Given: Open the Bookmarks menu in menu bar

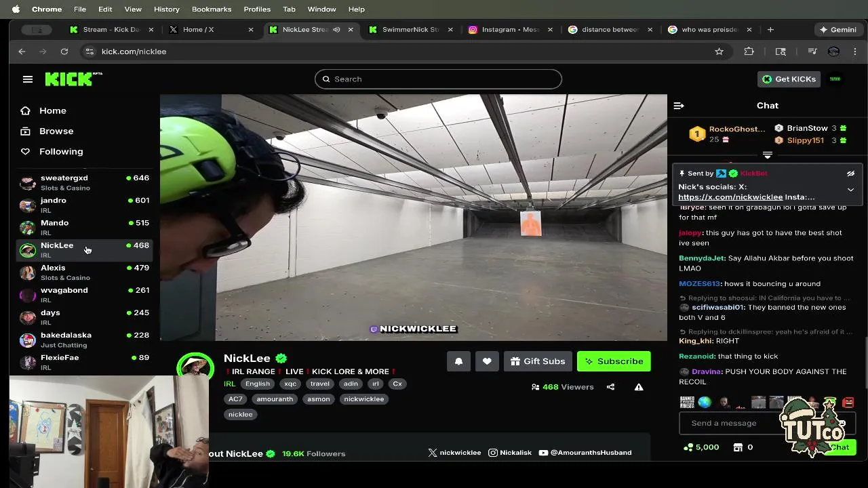Looking at the screenshot, I should [x=212, y=9].
